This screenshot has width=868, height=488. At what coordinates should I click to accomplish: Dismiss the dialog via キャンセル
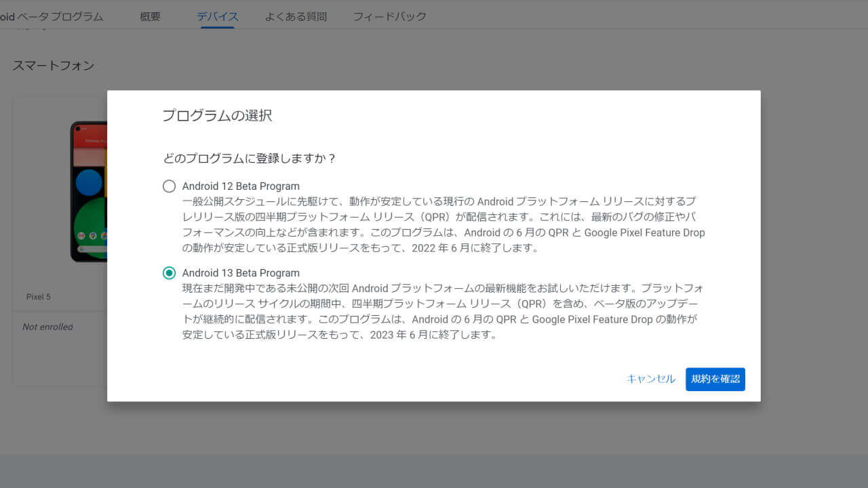point(650,379)
